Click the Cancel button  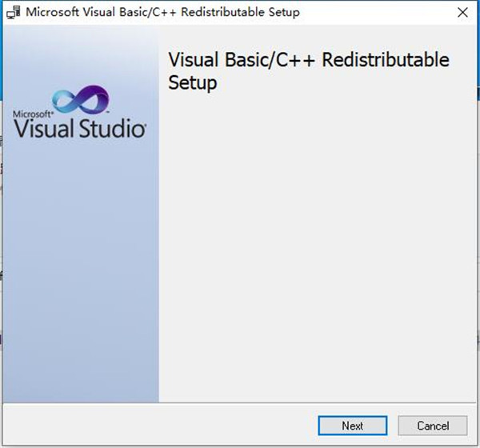[x=433, y=426]
